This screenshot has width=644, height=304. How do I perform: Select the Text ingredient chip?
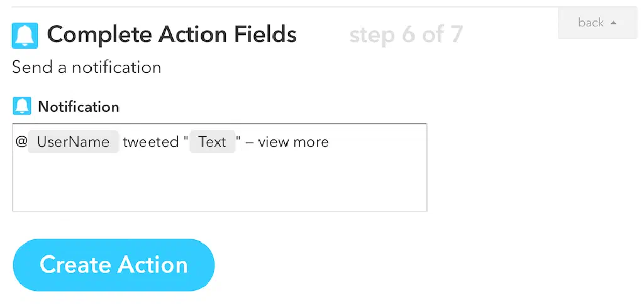pos(212,142)
